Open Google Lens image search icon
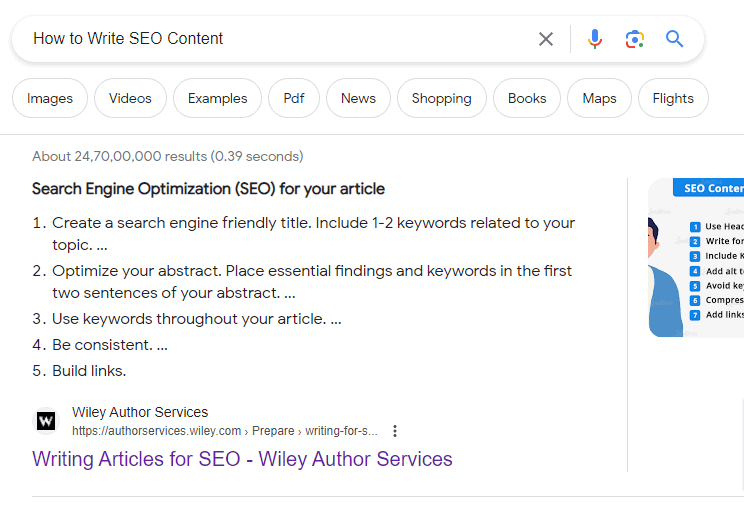Screen dimensions: 744x515 click(x=634, y=39)
